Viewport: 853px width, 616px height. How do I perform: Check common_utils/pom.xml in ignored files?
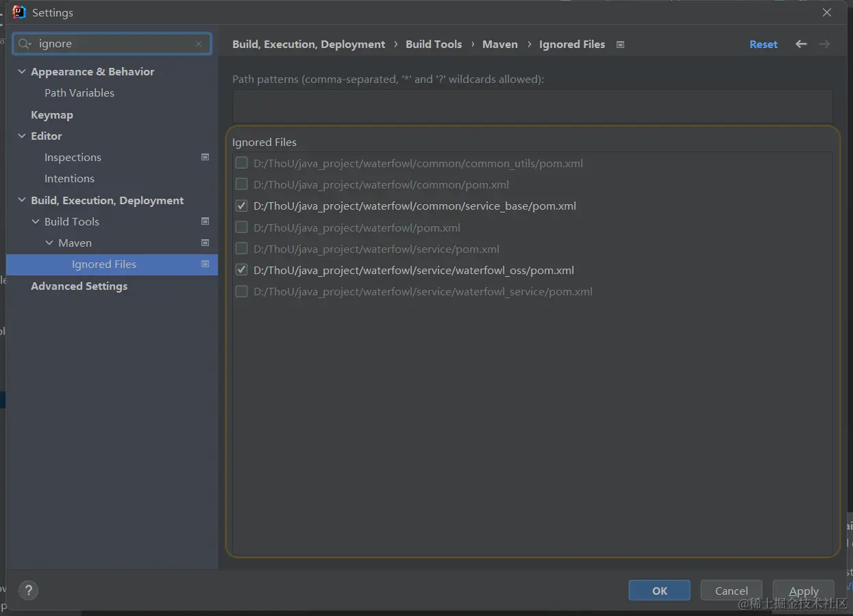[241, 163]
